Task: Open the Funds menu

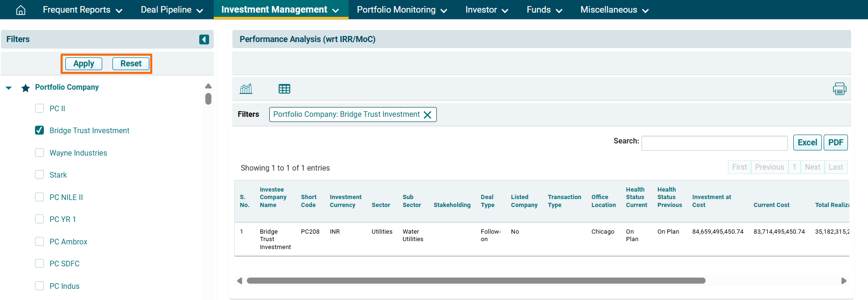Action: [544, 10]
